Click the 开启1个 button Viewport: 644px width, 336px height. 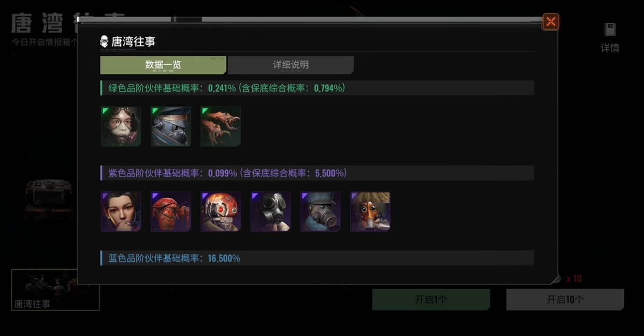click(431, 300)
